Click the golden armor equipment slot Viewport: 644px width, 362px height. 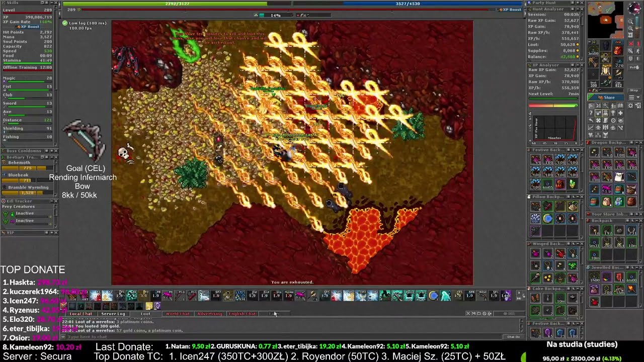point(605,69)
